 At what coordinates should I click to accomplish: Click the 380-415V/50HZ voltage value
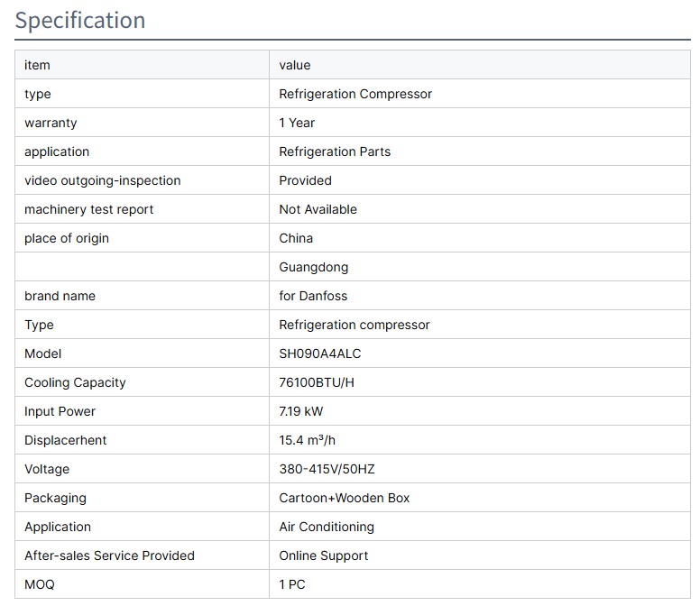[325, 469]
